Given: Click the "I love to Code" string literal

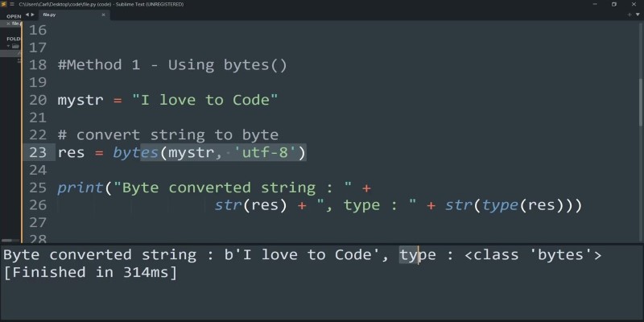Looking at the screenshot, I should (205, 100).
